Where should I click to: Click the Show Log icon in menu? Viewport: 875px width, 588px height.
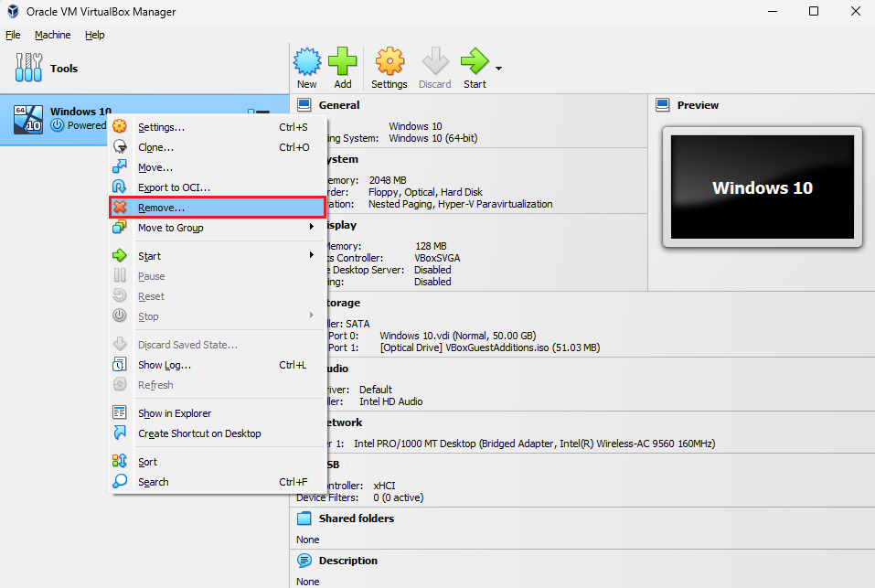(120, 364)
